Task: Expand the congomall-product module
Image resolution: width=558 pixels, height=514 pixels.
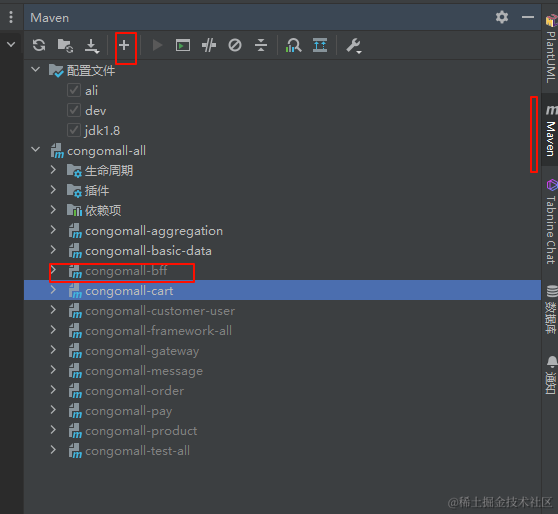Action: pyautogui.click(x=53, y=430)
